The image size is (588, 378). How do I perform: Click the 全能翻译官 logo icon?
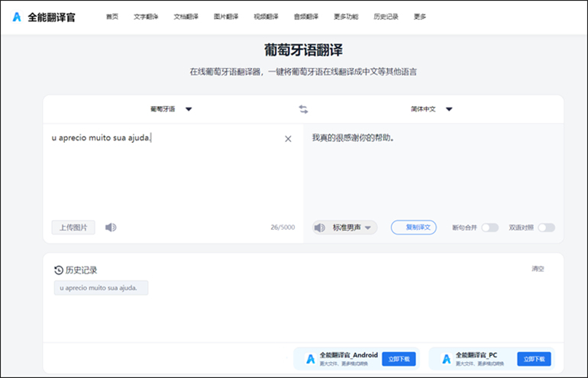[17, 16]
